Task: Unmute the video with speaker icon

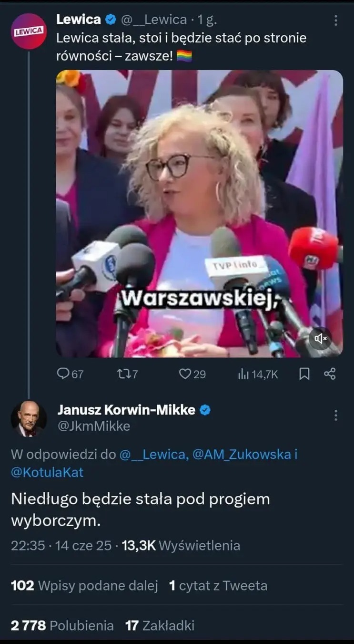Action: pyautogui.click(x=321, y=339)
